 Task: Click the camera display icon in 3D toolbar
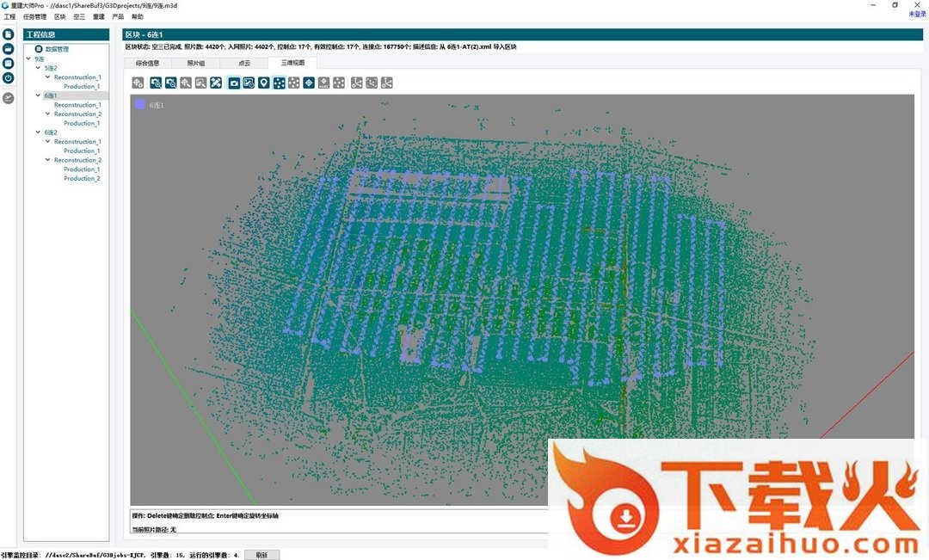[x=234, y=83]
